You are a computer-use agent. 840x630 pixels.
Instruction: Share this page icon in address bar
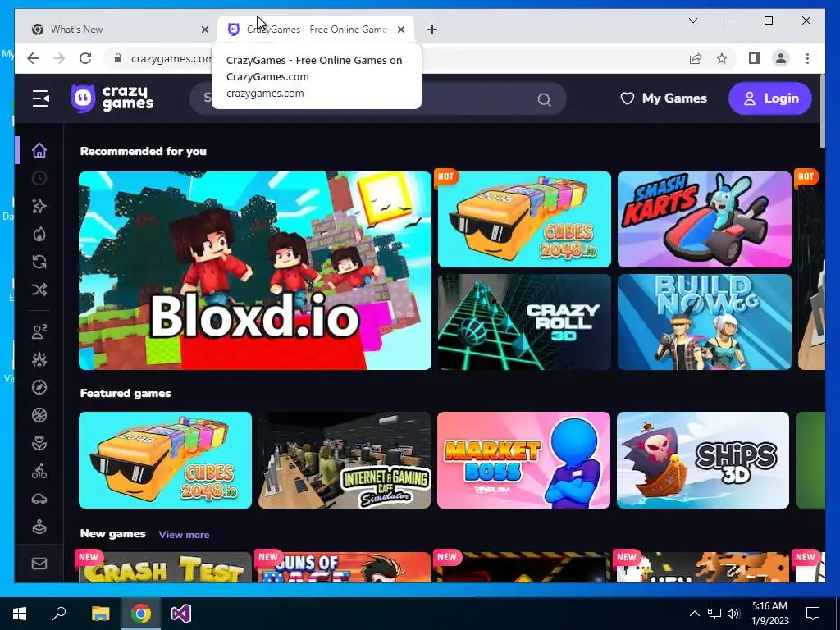(696, 58)
